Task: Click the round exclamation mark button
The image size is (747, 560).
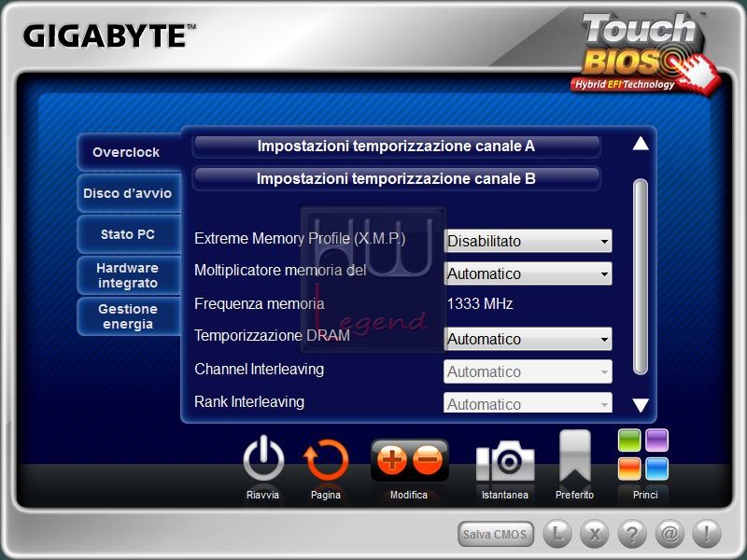Action: tap(707, 534)
